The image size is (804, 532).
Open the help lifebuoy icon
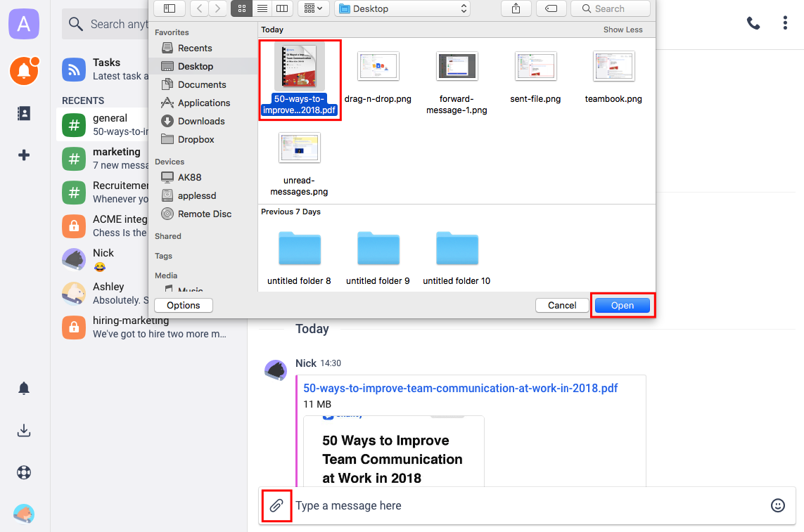[x=24, y=472]
